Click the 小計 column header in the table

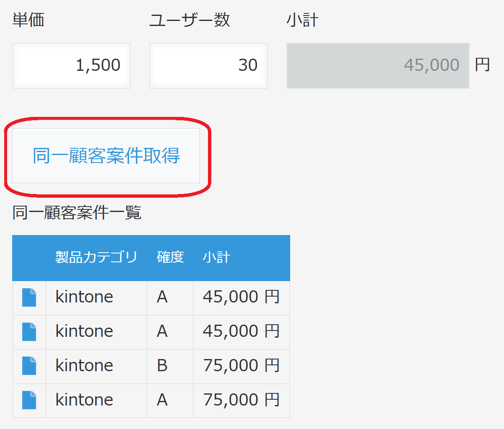(216, 257)
